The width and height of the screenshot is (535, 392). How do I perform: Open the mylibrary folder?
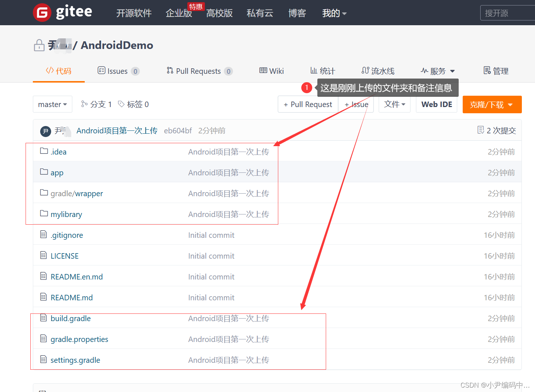(66, 214)
